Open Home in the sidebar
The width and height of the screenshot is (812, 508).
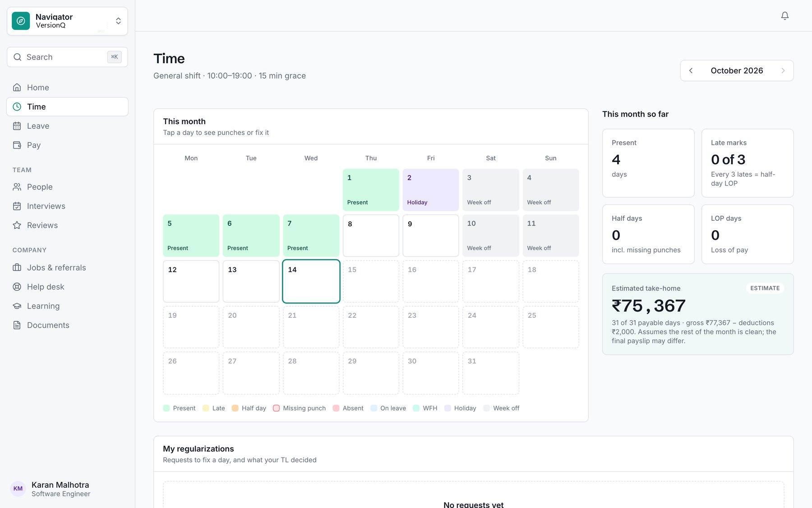click(x=67, y=88)
